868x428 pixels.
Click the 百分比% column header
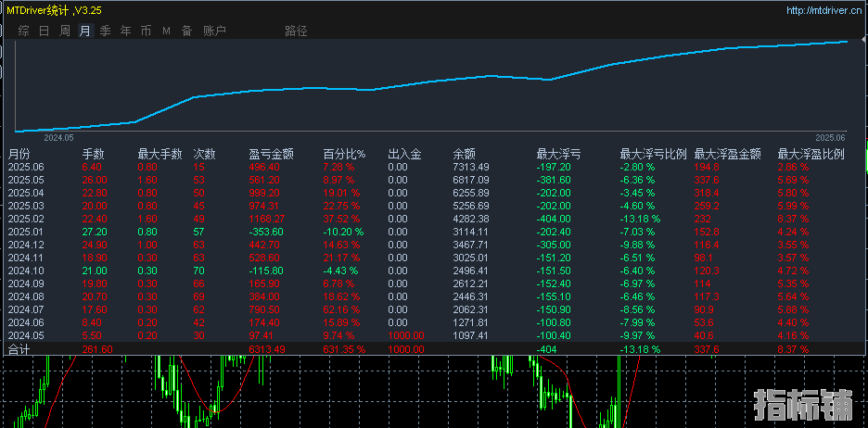[x=344, y=155]
